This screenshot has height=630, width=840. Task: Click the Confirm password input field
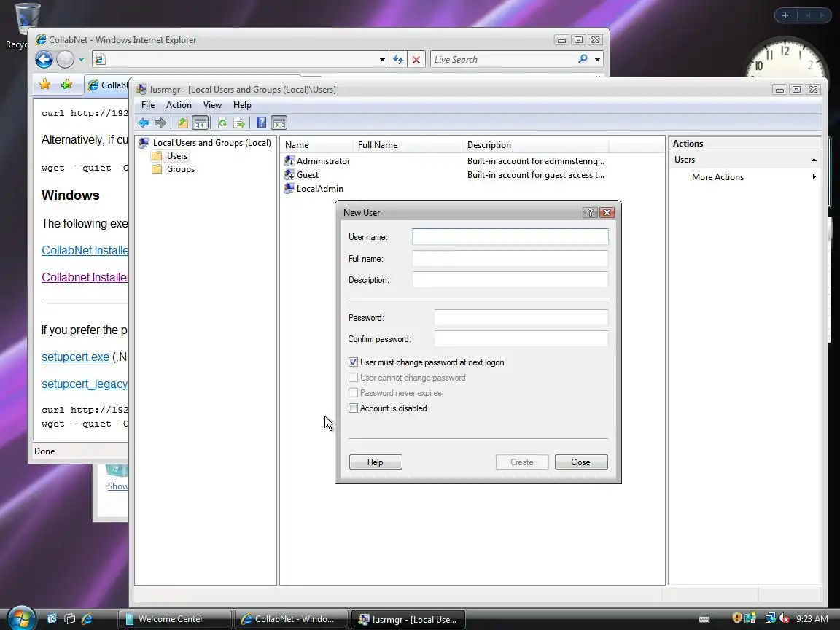[x=521, y=338]
